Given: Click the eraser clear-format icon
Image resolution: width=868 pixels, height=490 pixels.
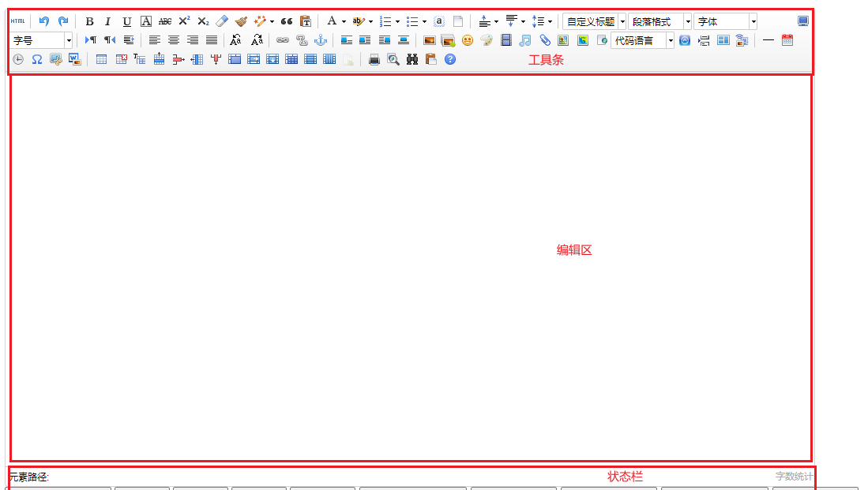Looking at the screenshot, I should point(222,21).
